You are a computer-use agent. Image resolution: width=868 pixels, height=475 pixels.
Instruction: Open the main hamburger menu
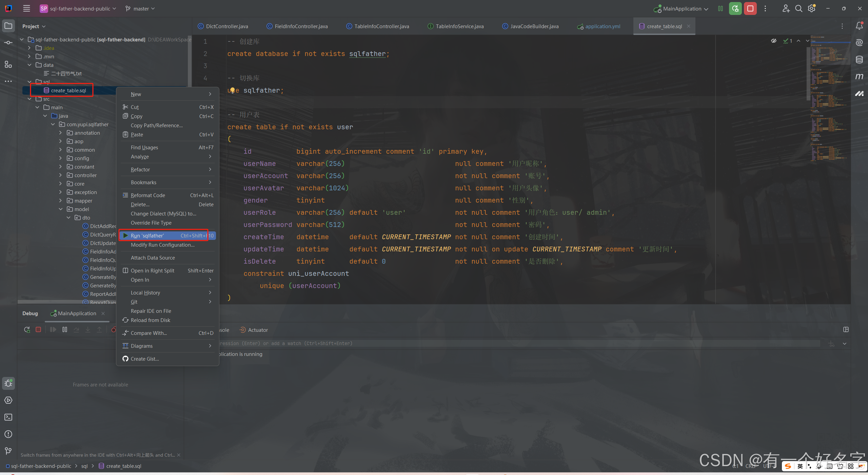tap(26, 8)
